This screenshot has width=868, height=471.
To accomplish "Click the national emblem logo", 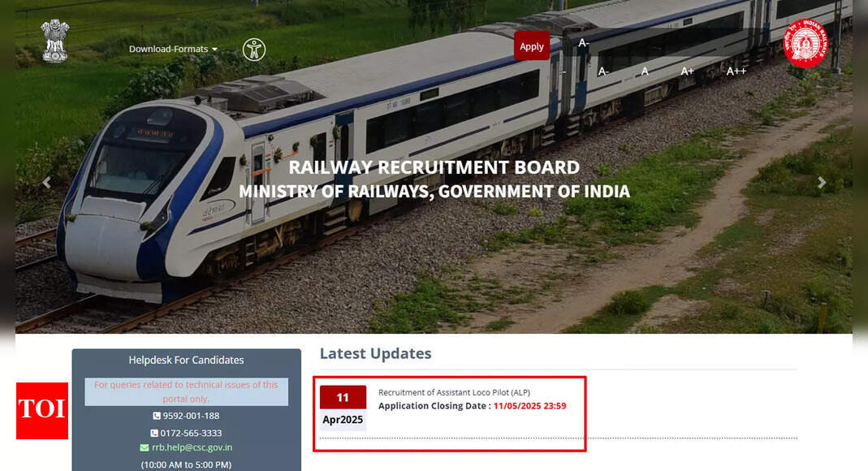I will point(54,41).
